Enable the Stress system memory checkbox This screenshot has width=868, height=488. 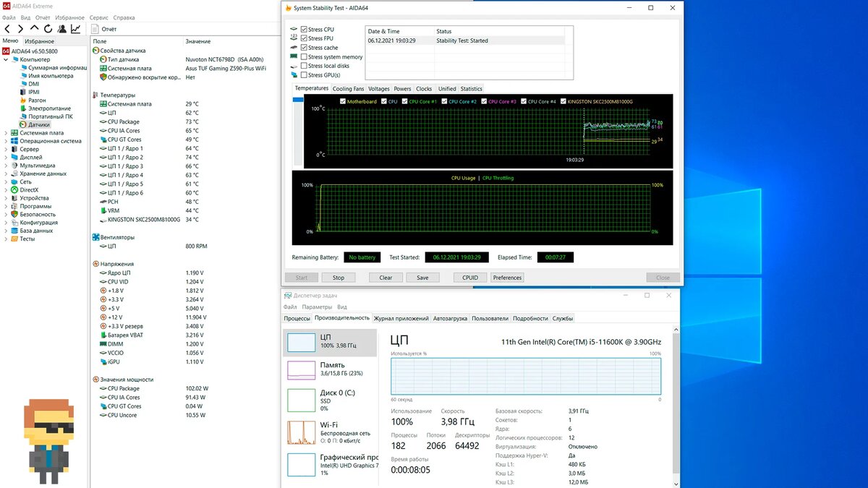tap(304, 56)
